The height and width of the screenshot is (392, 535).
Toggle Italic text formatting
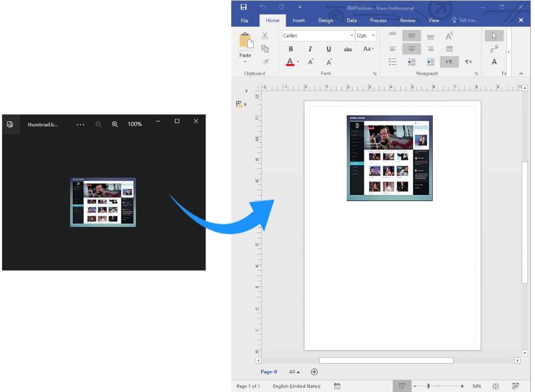[310, 49]
